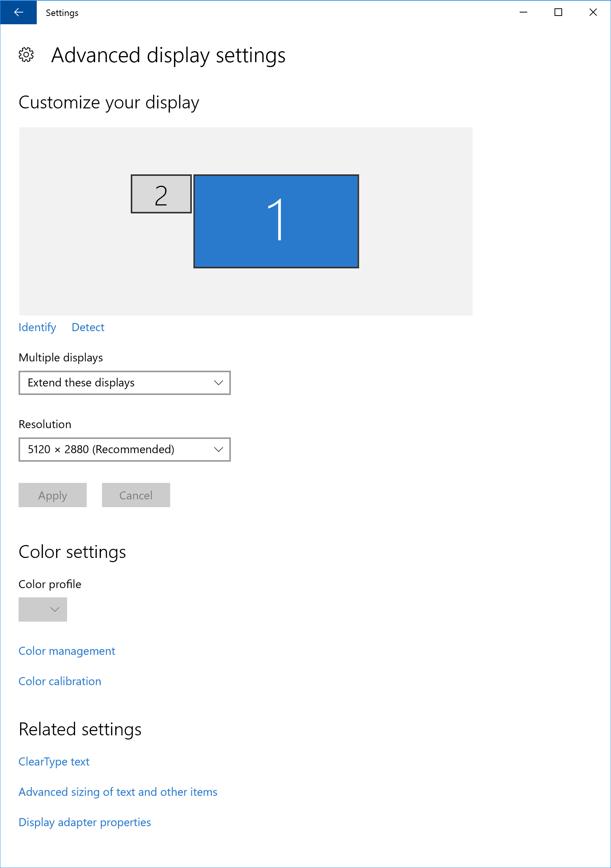The image size is (611, 868).
Task: Go back using the arrow button
Action: coord(18,12)
